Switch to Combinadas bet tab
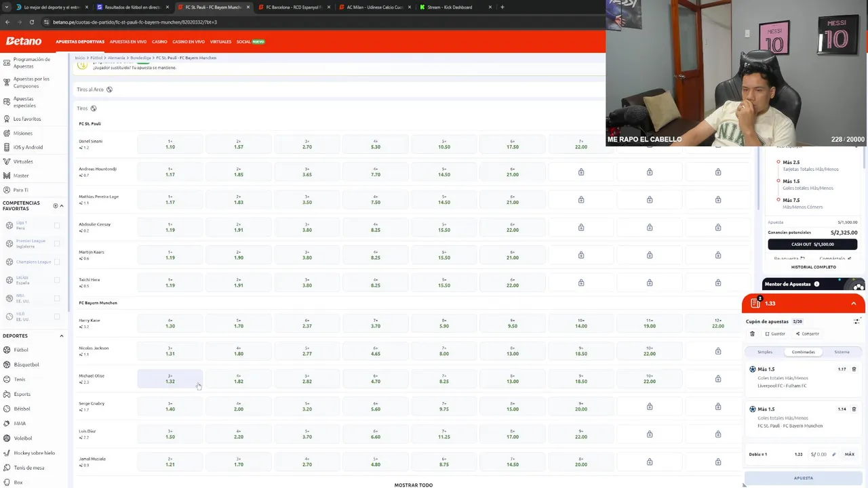868x488 pixels. (x=804, y=352)
